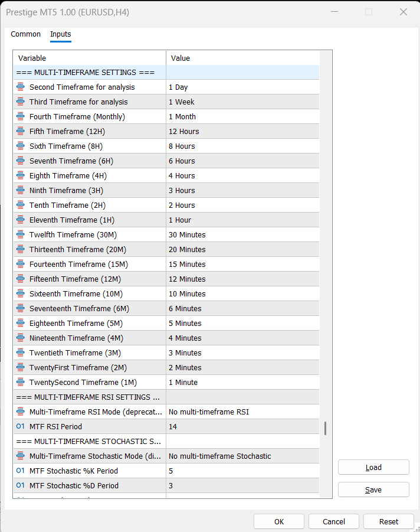Image resolution: width=420 pixels, height=532 pixels.
Task: Click the Cancel button
Action: click(333, 521)
